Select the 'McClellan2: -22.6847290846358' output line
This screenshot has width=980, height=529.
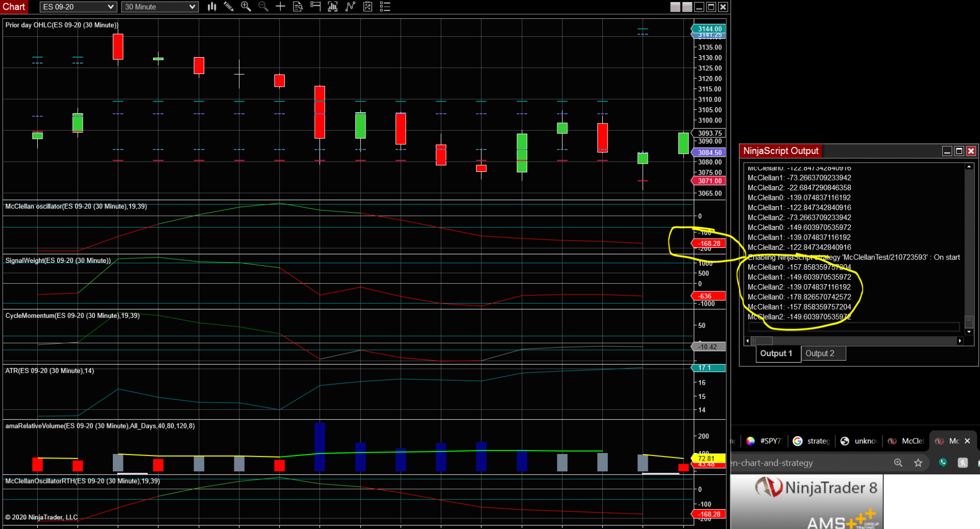click(x=799, y=188)
